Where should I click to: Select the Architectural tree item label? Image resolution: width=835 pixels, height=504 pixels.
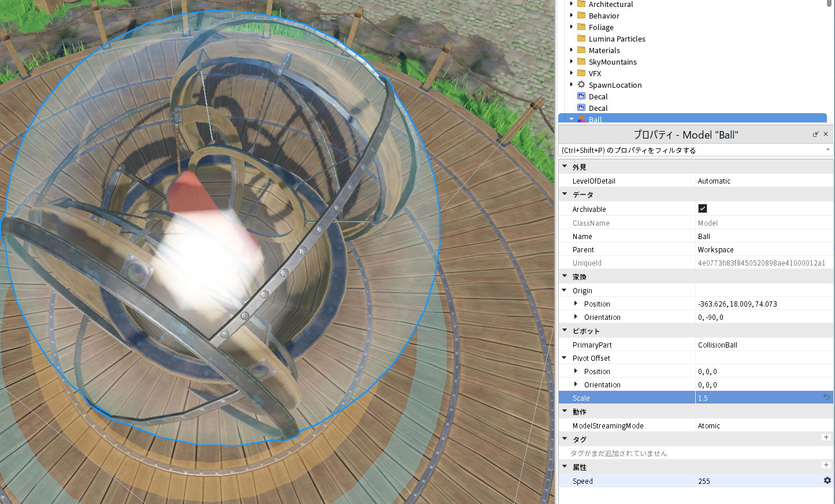(611, 4)
